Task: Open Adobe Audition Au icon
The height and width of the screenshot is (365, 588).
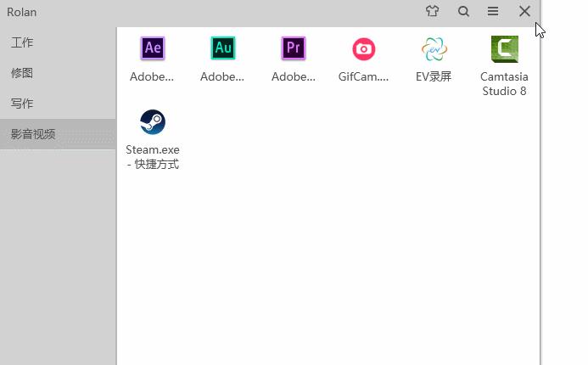Action: coord(223,48)
